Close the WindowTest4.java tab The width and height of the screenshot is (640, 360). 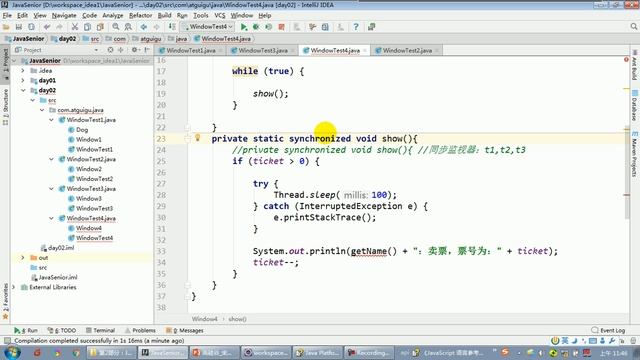(x=365, y=51)
